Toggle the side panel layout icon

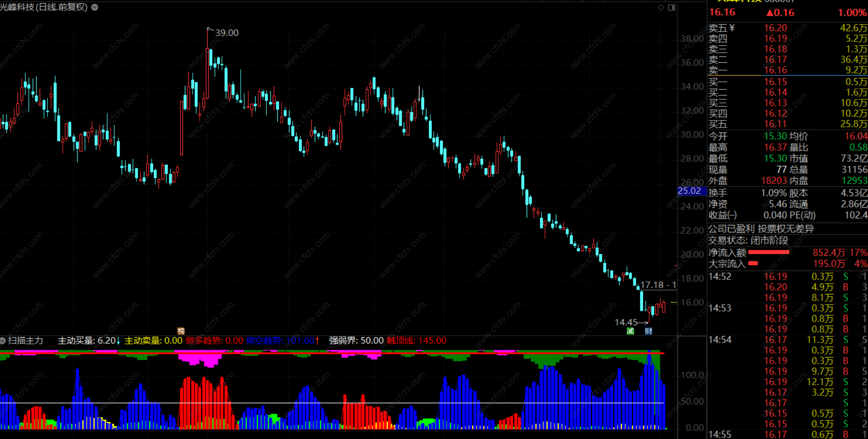(x=672, y=7)
